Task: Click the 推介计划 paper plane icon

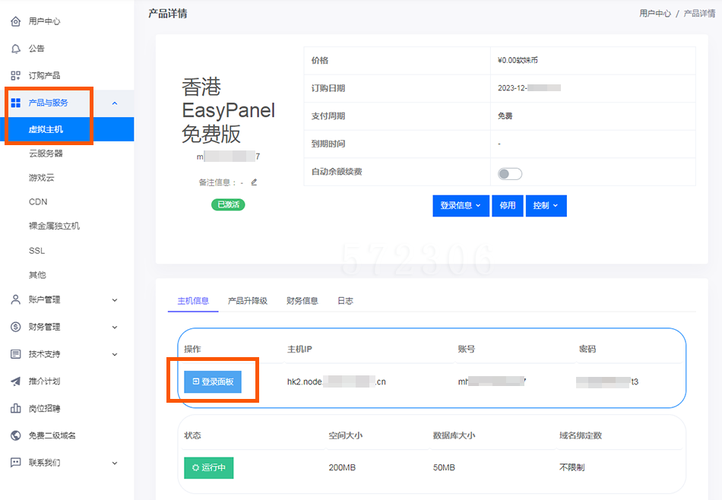Action: 16,381
